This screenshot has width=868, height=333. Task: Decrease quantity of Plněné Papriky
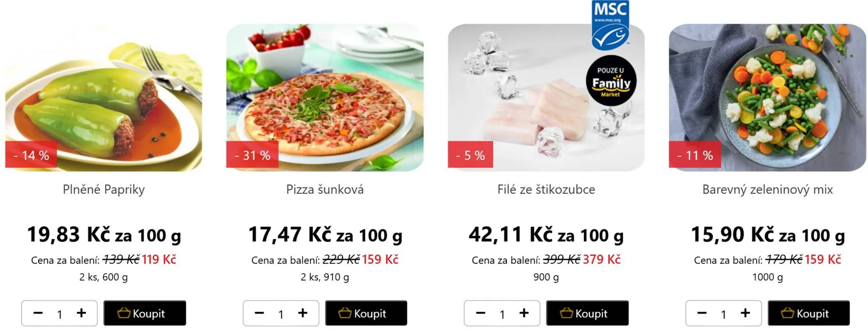[x=38, y=313]
